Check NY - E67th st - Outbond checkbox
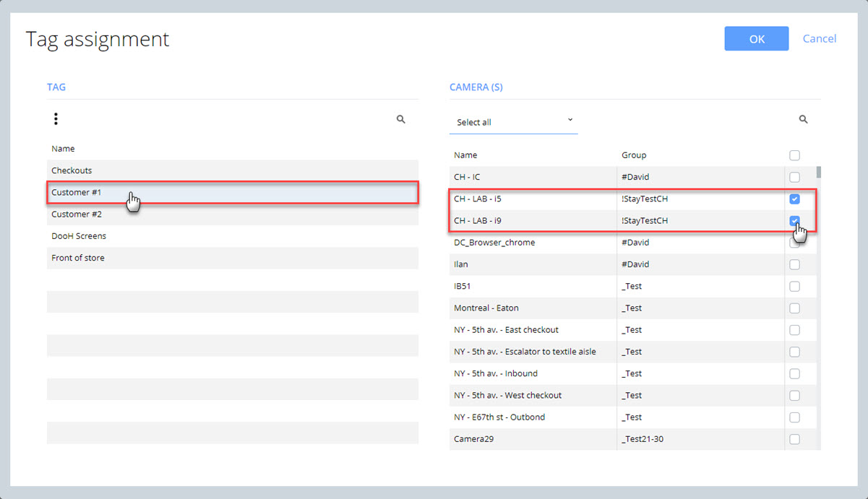Image resolution: width=868 pixels, height=499 pixels. pyautogui.click(x=795, y=417)
